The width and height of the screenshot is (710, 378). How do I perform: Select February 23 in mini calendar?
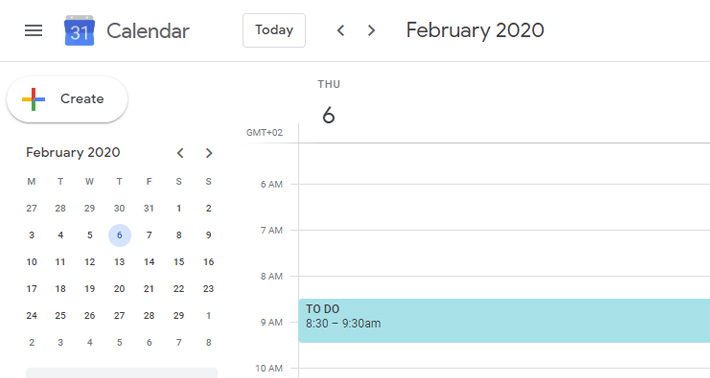[208, 289]
